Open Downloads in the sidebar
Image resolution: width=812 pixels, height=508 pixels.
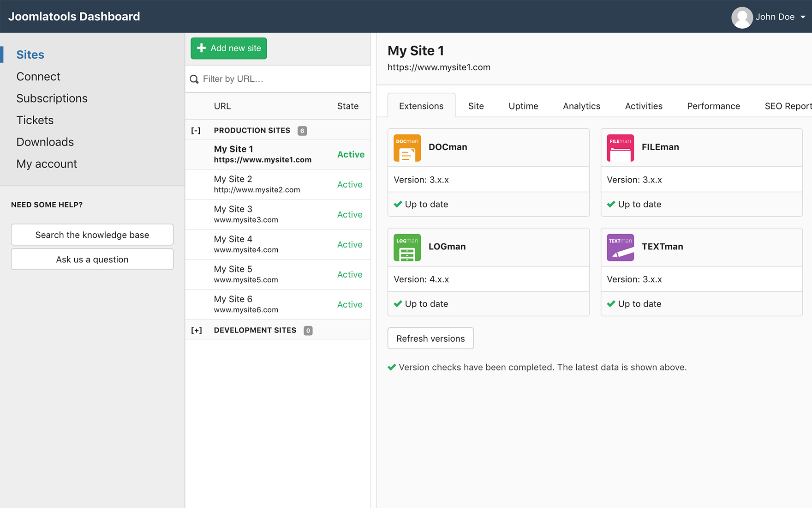[x=45, y=142]
